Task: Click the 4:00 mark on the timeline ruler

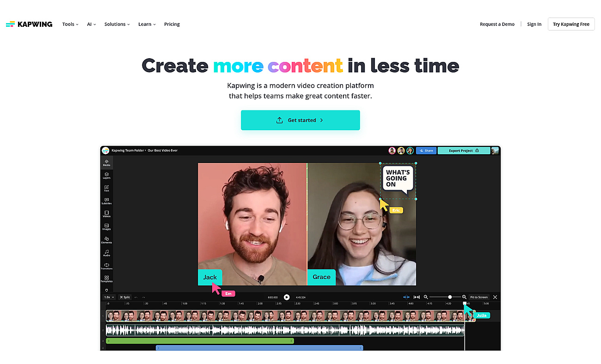Action: click(411, 303)
